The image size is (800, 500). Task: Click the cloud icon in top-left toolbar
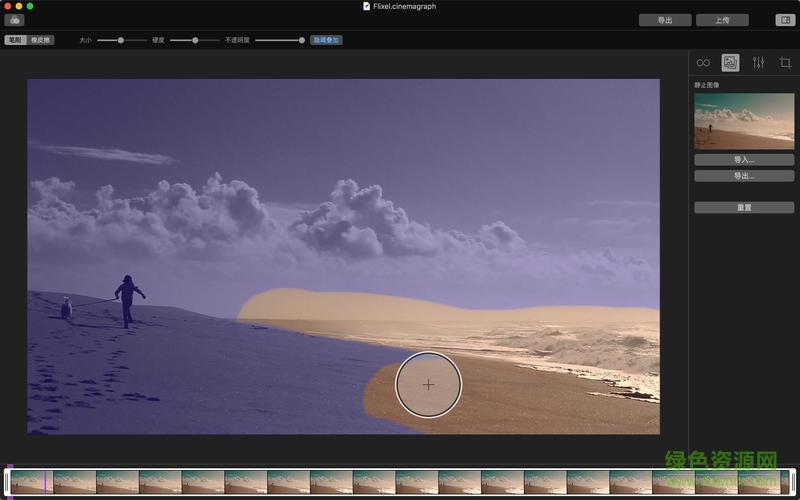click(15, 20)
